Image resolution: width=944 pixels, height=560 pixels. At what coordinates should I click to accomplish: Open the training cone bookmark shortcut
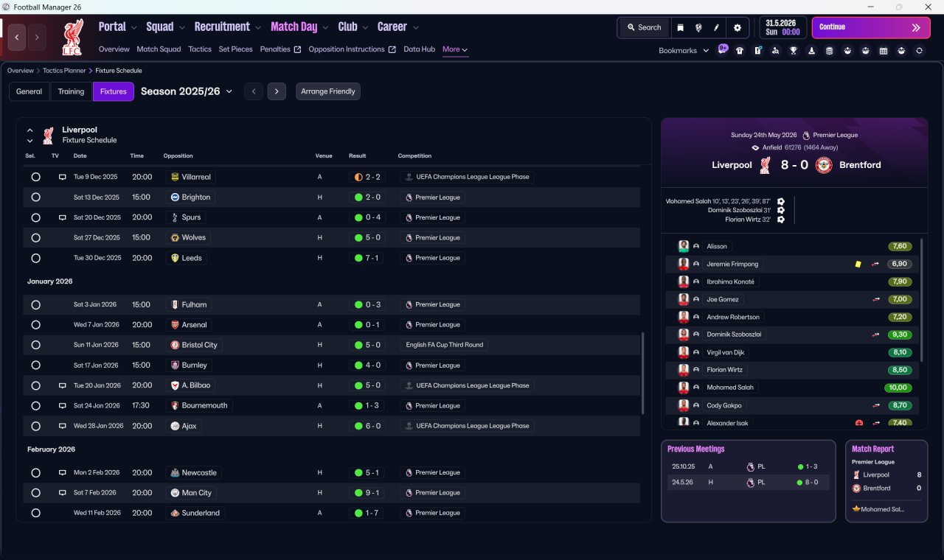[811, 51]
